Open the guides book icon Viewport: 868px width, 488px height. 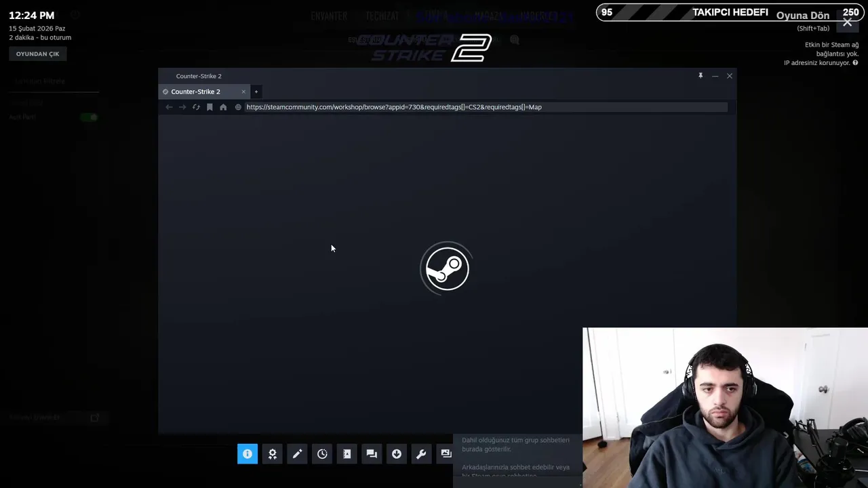(347, 454)
